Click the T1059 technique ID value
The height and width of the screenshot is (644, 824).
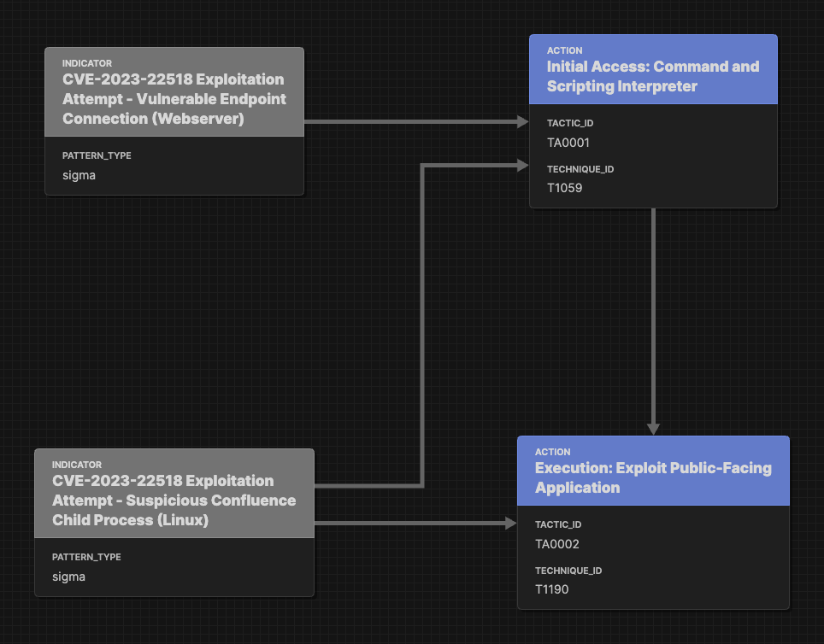click(565, 188)
